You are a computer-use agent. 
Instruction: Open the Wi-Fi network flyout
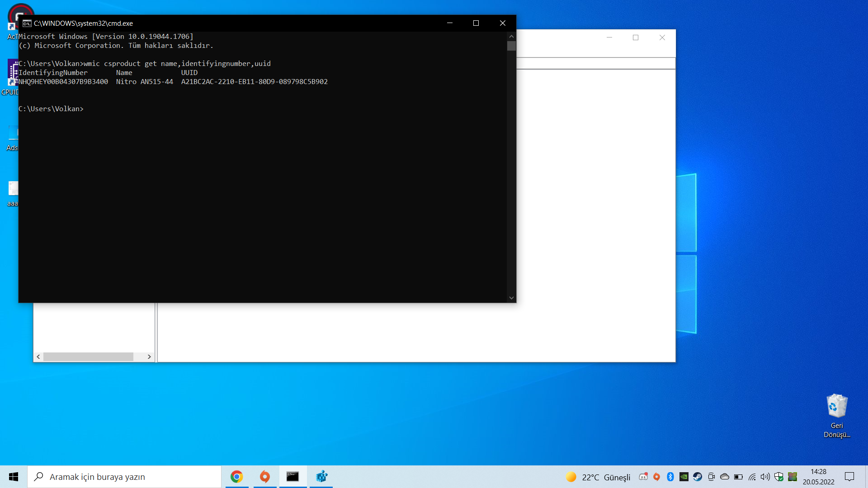coord(752,477)
